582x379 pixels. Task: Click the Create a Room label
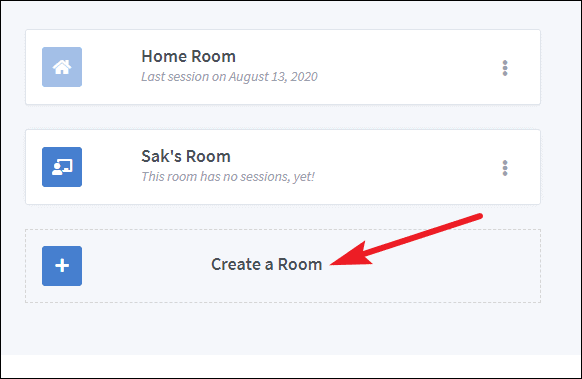[x=266, y=264]
